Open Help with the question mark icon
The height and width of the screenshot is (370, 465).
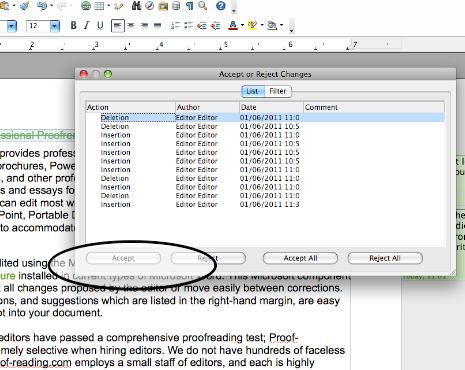[x=221, y=6]
